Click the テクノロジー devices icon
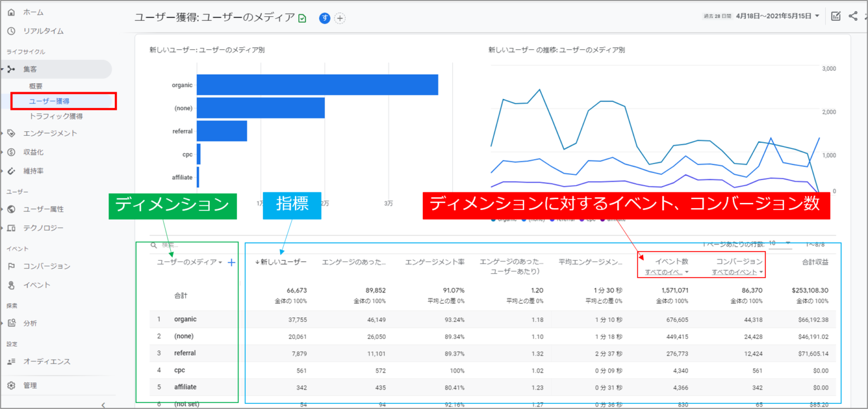 (x=11, y=228)
